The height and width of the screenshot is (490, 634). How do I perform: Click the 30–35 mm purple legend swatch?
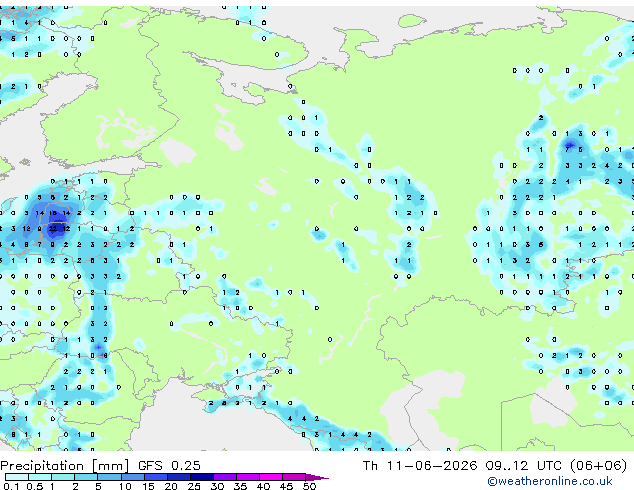224,477
